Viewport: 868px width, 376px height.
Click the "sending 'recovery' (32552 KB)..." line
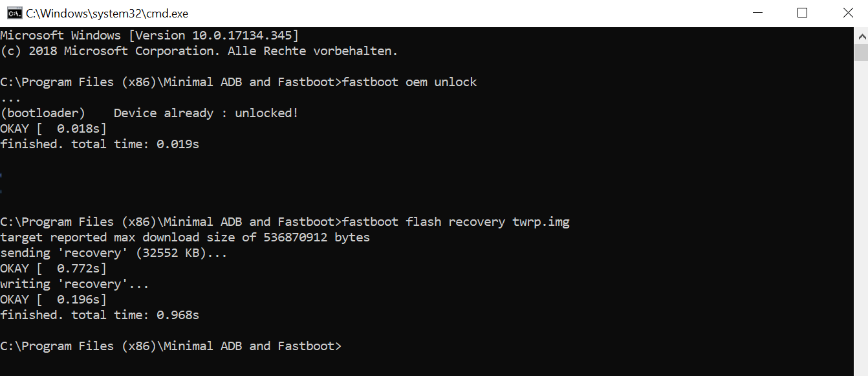(x=114, y=253)
